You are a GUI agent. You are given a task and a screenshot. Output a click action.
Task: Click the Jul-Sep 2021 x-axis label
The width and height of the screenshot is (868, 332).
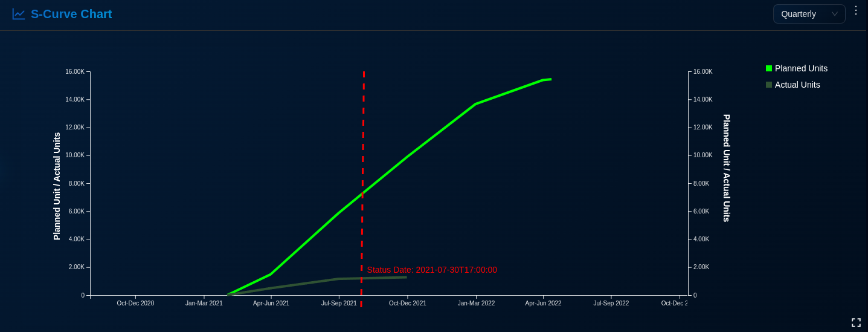(339, 303)
